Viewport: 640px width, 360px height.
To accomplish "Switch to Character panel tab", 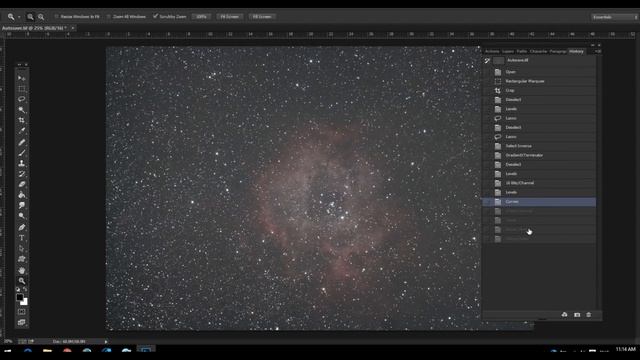I will click(x=538, y=51).
